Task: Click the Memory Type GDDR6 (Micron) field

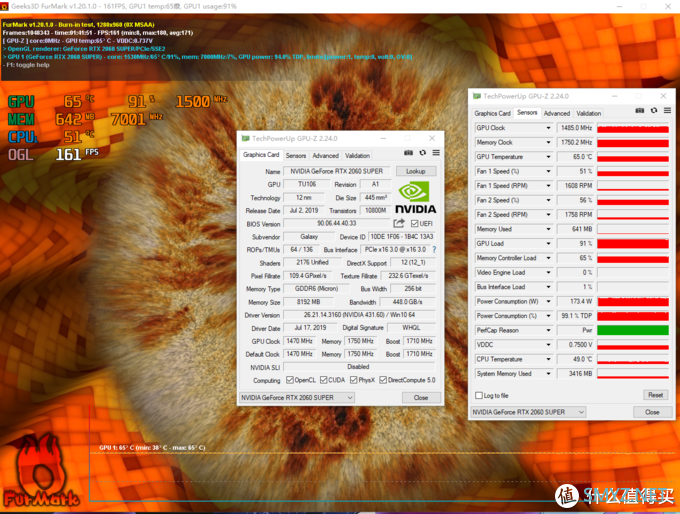Action: pyautogui.click(x=316, y=288)
